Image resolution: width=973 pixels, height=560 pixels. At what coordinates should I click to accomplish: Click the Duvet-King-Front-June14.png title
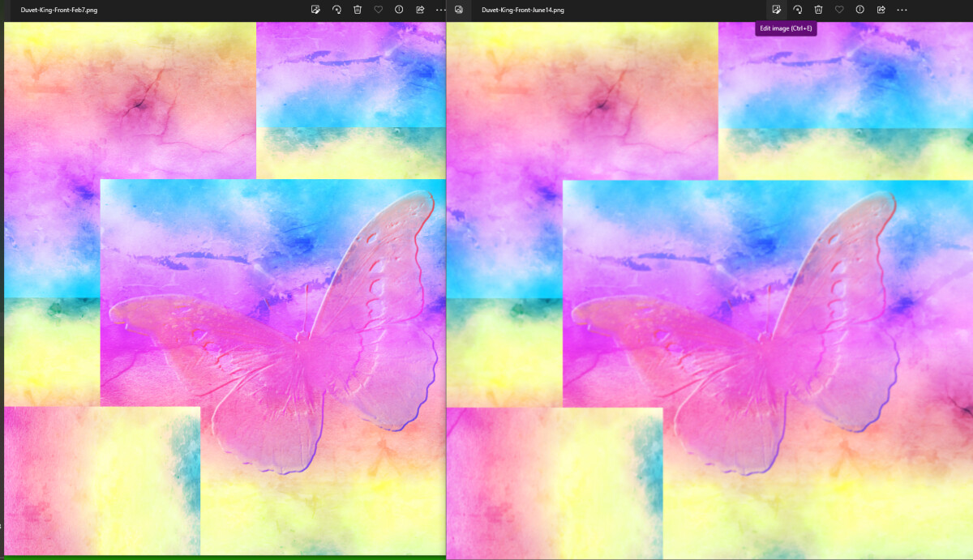[523, 10]
